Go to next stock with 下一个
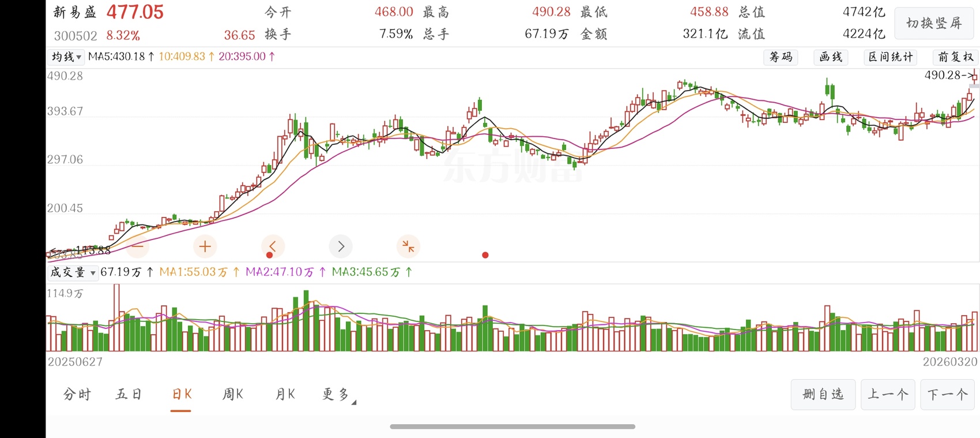980x438 pixels. [947, 395]
